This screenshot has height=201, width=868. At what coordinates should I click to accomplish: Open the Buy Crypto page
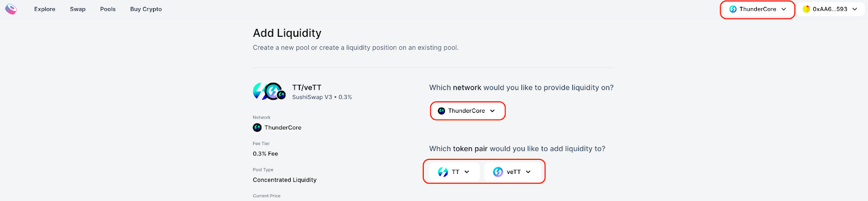pos(146,9)
